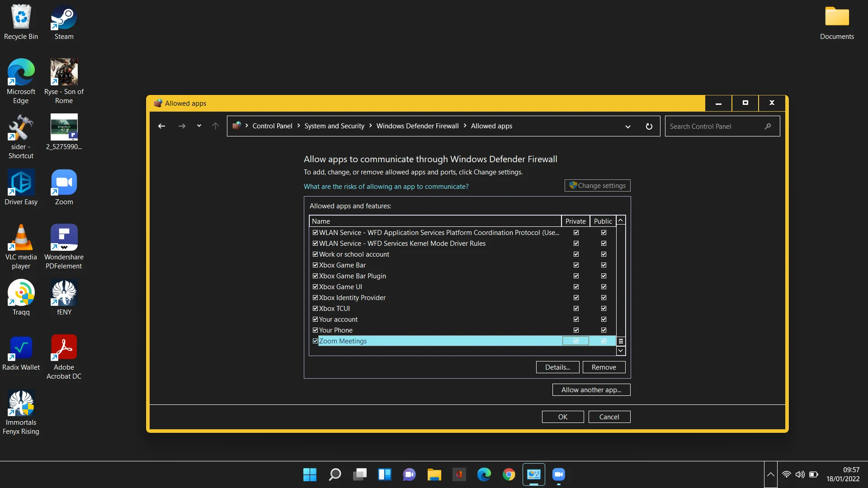Toggle Your Phone app checkbox

tap(315, 330)
